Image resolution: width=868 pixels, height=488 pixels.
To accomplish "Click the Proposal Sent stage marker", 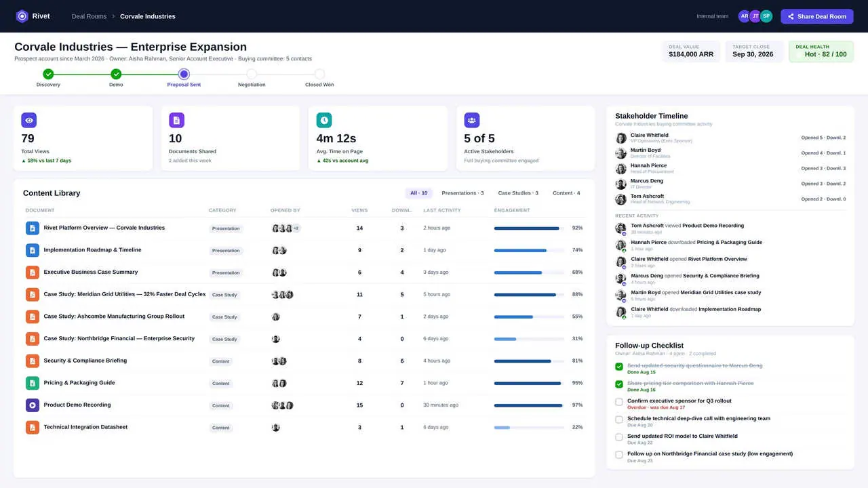I will tap(184, 74).
